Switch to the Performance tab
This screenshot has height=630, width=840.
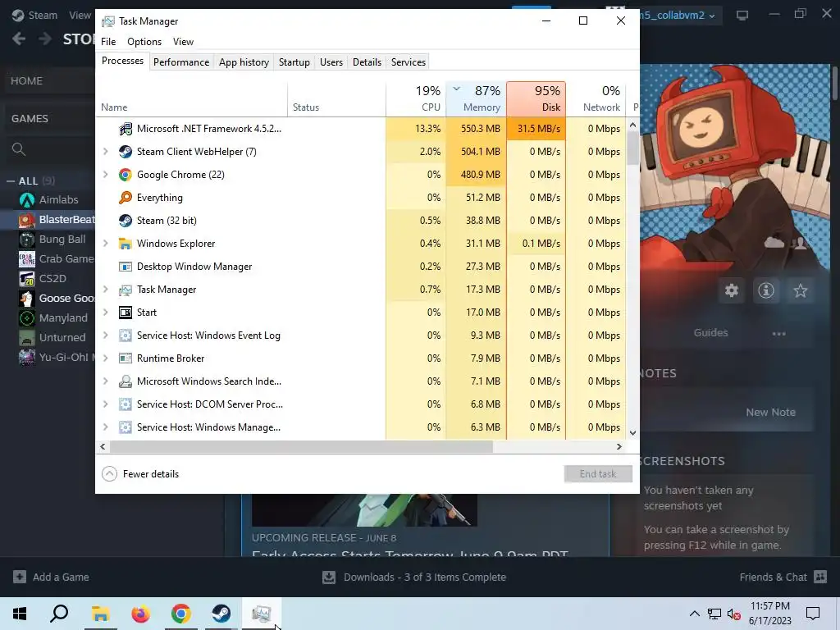[181, 62]
